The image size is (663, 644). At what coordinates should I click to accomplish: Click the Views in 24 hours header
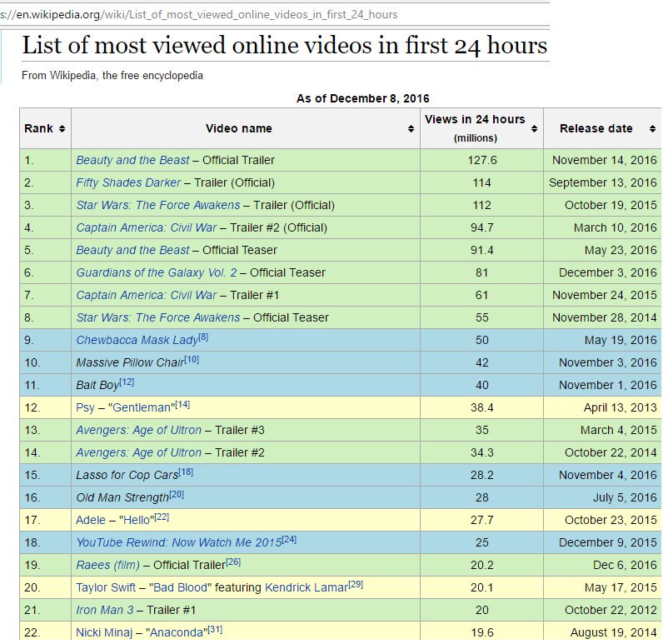click(x=481, y=128)
